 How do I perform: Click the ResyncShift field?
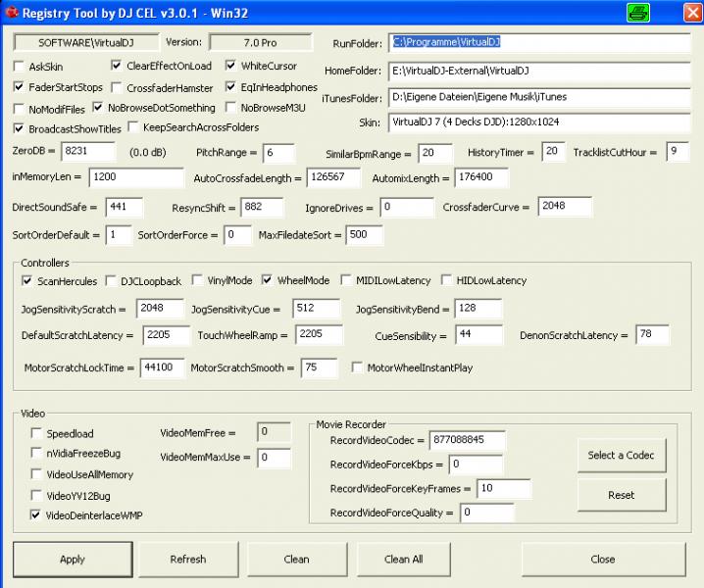coord(262,207)
